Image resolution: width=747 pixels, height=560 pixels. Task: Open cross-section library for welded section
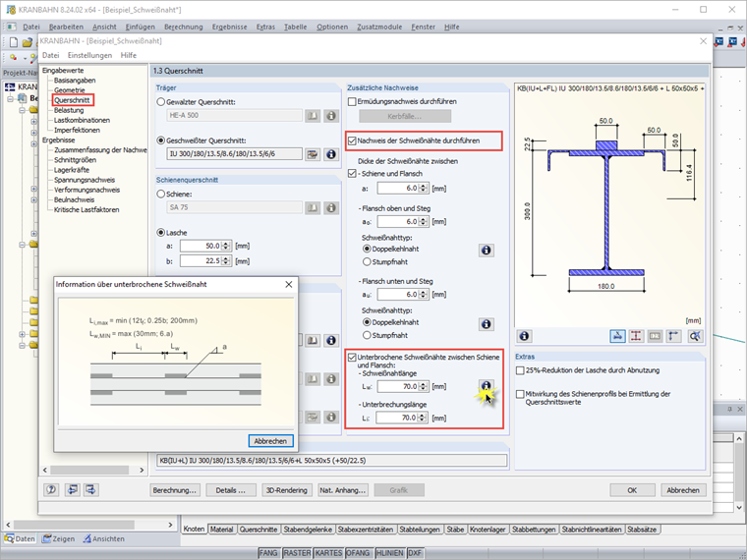click(x=313, y=154)
